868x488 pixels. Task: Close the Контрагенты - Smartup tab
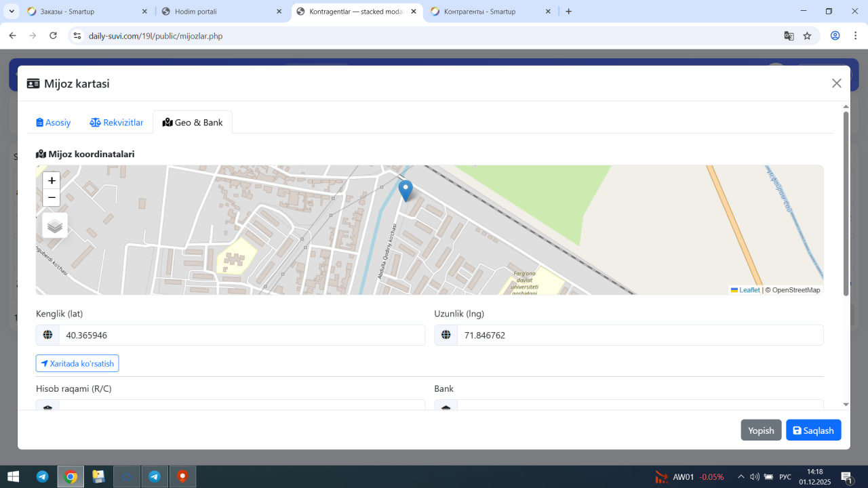[548, 12]
